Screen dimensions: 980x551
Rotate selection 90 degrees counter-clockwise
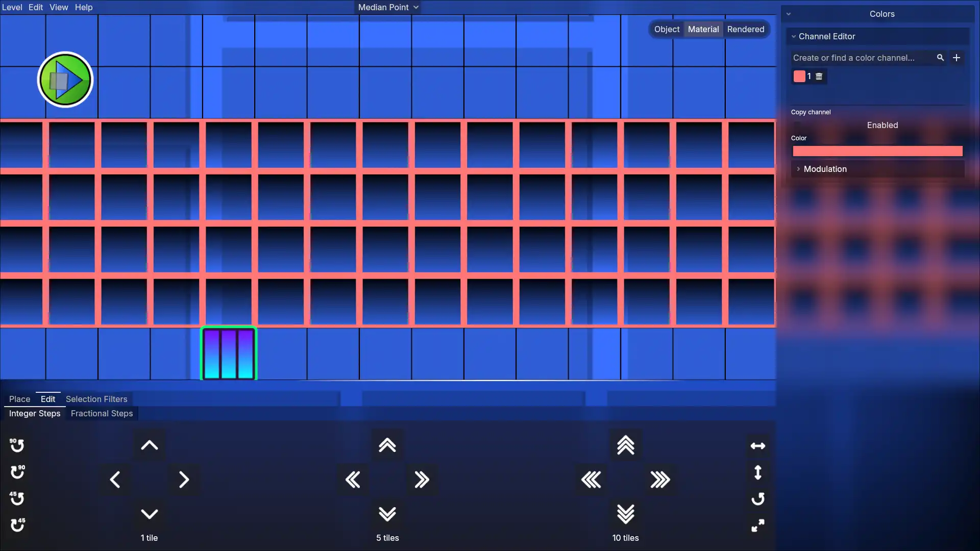[17, 445]
